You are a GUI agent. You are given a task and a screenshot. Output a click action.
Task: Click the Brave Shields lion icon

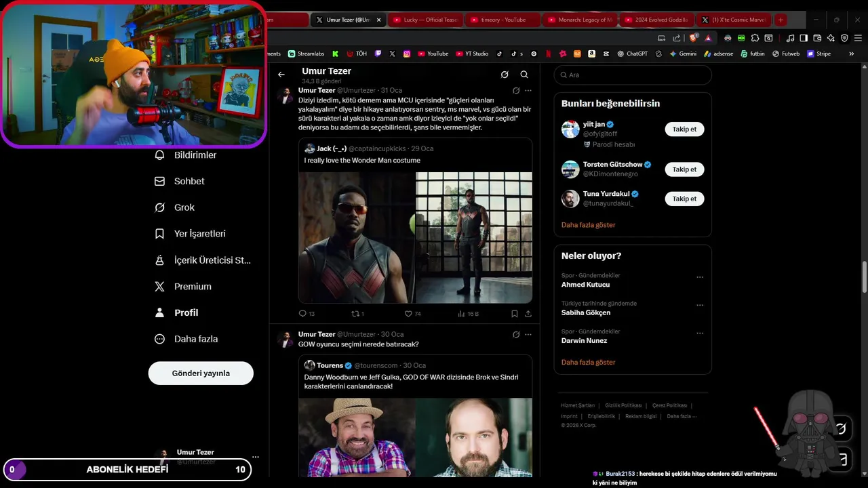coord(694,38)
